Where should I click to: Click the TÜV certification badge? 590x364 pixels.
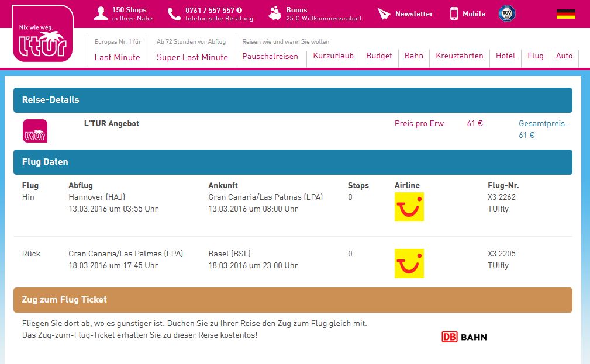(506, 13)
